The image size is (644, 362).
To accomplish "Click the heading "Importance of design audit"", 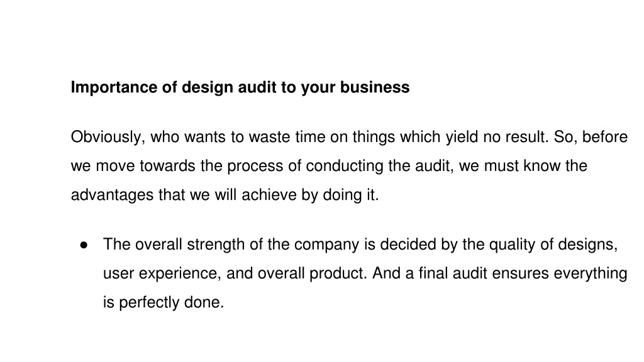I will [240, 87].
